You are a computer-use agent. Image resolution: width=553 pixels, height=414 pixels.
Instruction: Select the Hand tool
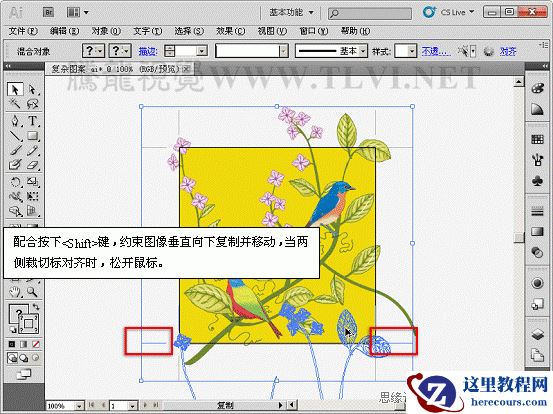coord(15,292)
